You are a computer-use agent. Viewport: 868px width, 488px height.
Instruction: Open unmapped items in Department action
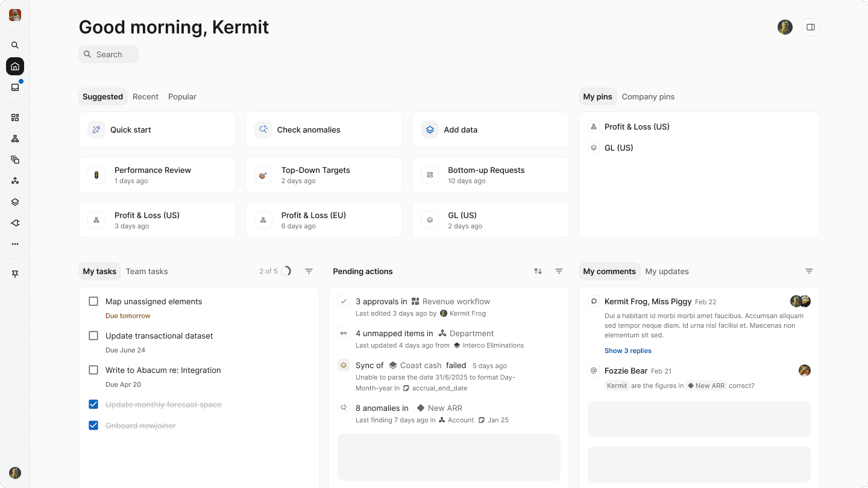pos(449,339)
